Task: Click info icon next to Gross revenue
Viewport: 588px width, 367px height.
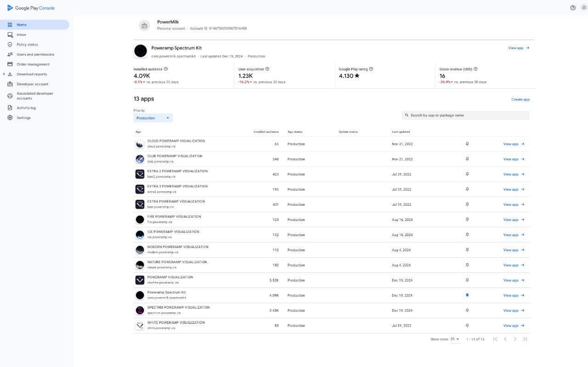Action: point(475,69)
